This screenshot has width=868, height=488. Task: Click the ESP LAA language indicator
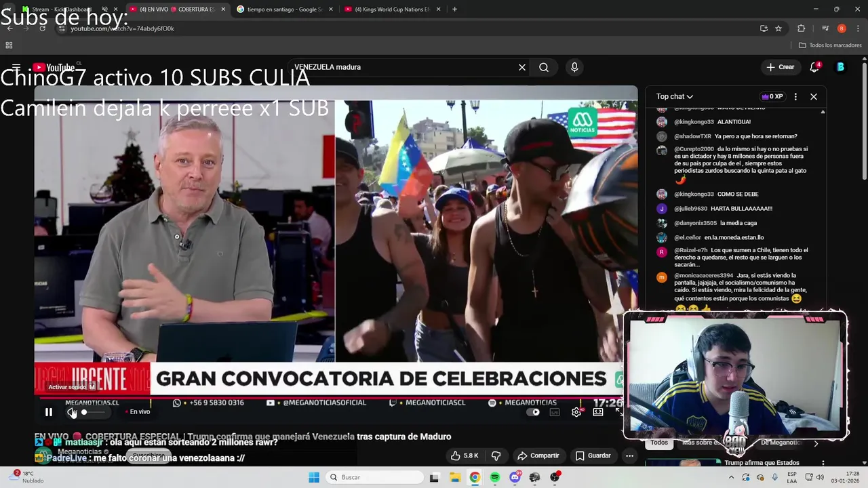click(792, 477)
